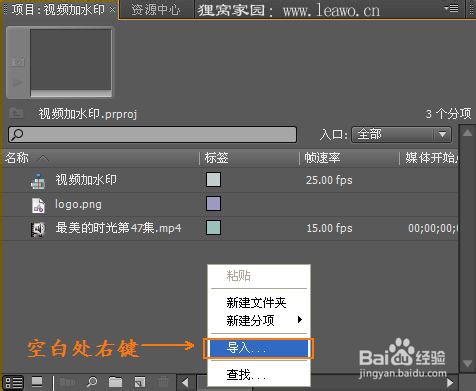Click the horizontal scrollbar left arrow
This screenshot has height=391, width=476.
pyautogui.click(x=185, y=382)
